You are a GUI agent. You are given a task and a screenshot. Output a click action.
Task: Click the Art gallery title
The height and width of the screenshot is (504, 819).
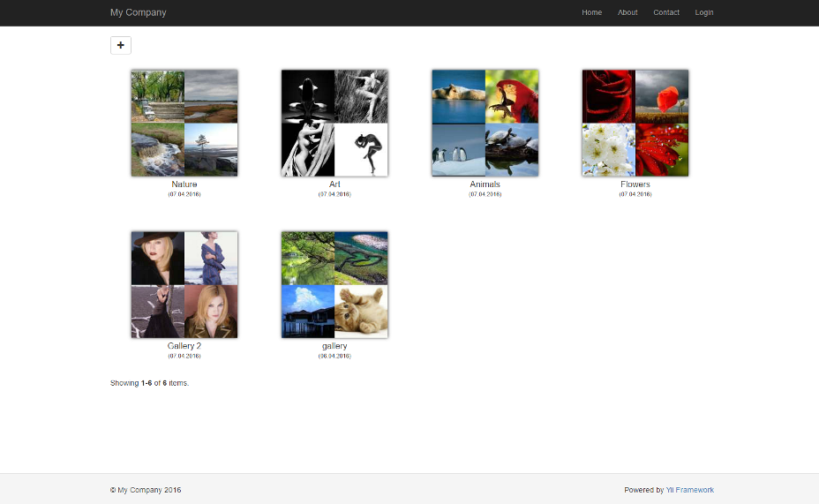coord(334,184)
